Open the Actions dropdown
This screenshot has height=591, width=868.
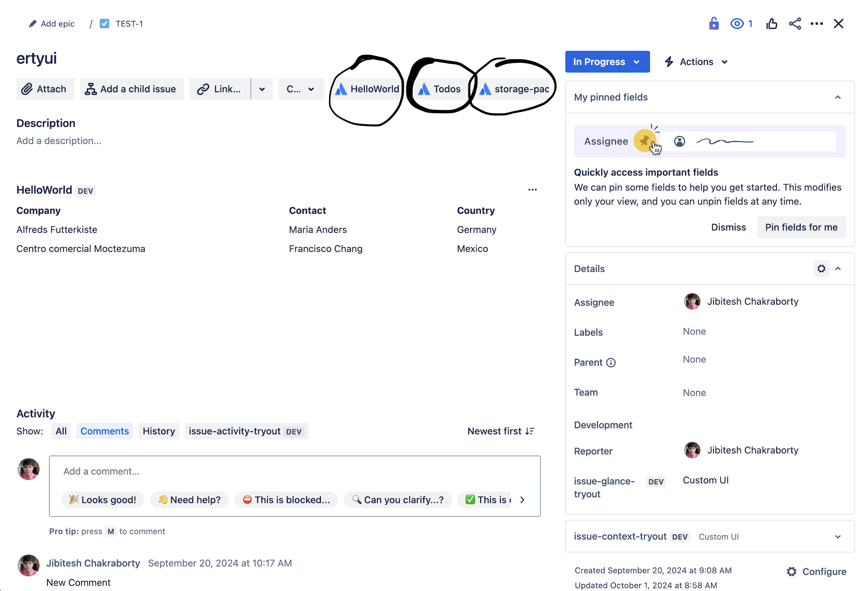coord(696,62)
